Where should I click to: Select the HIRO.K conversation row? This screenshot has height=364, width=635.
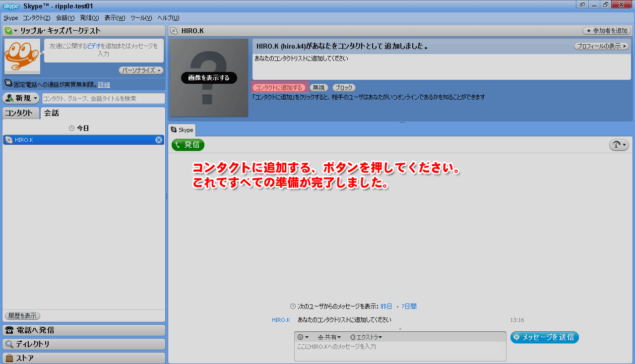point(83,140)
